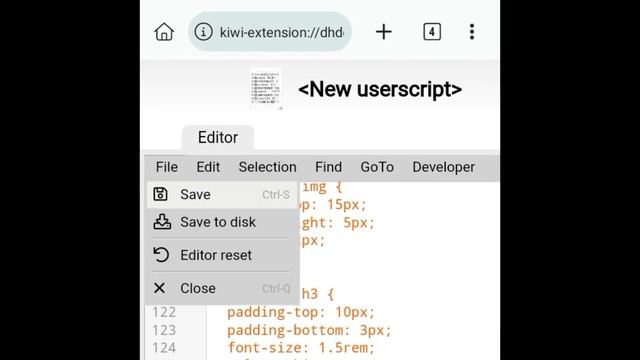The height and width of the screenshot is (360, 640).
Task: Open the Edit menu
Action: (208, 167)
